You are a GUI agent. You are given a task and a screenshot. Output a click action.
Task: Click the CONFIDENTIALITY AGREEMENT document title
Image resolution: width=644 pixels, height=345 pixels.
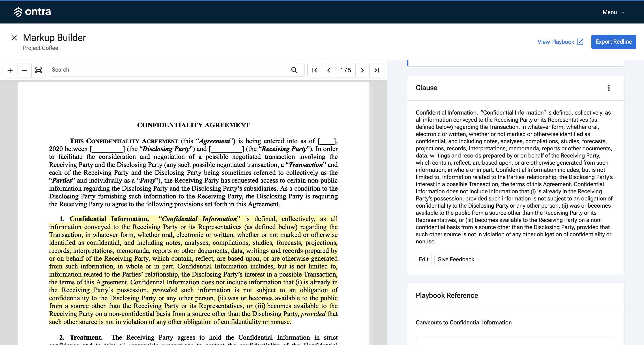(x=193, y=125)
